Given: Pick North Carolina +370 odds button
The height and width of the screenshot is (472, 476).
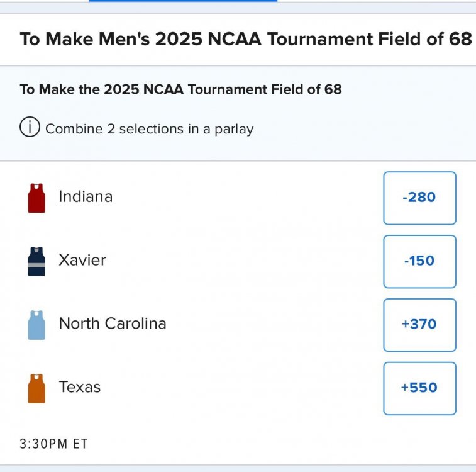Looking at the screenshot, I should tap(419, 325).
